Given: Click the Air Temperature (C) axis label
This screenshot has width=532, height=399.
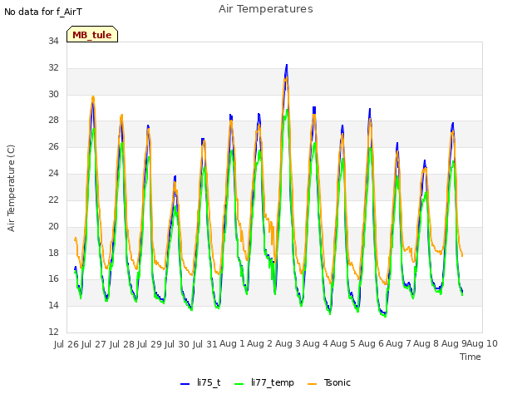Looking at the screenshot, I should pos(11,189).
